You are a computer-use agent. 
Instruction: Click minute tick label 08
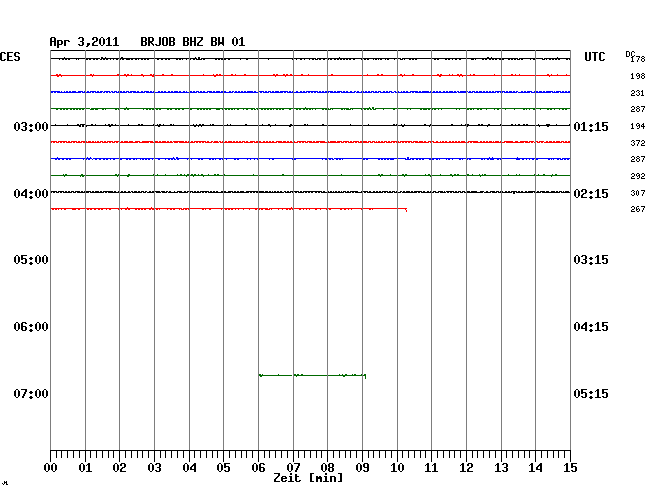(327, 468)
